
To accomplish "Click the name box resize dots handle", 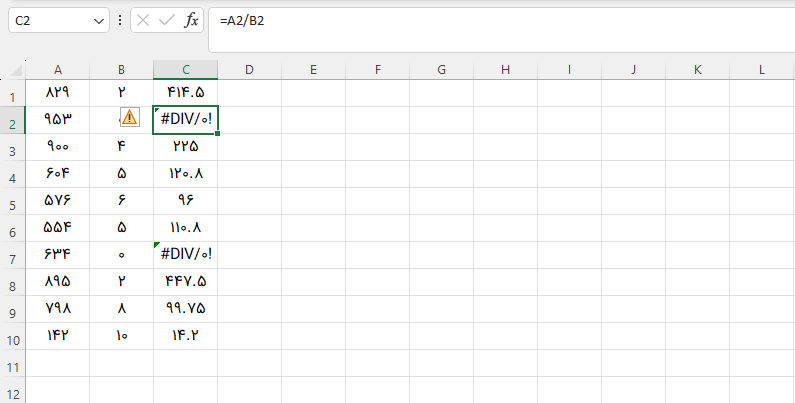I will click(x=120, y=20).
